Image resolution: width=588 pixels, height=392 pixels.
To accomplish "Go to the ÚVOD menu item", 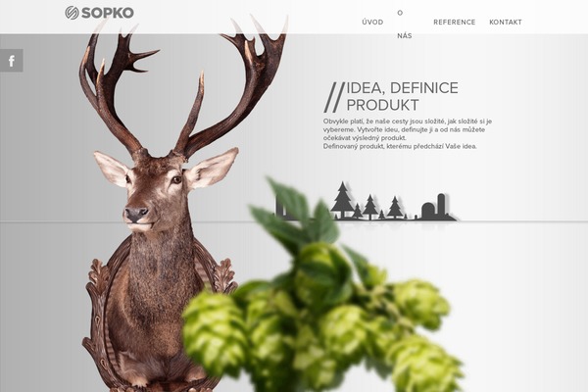I will (x=372, y=23).
